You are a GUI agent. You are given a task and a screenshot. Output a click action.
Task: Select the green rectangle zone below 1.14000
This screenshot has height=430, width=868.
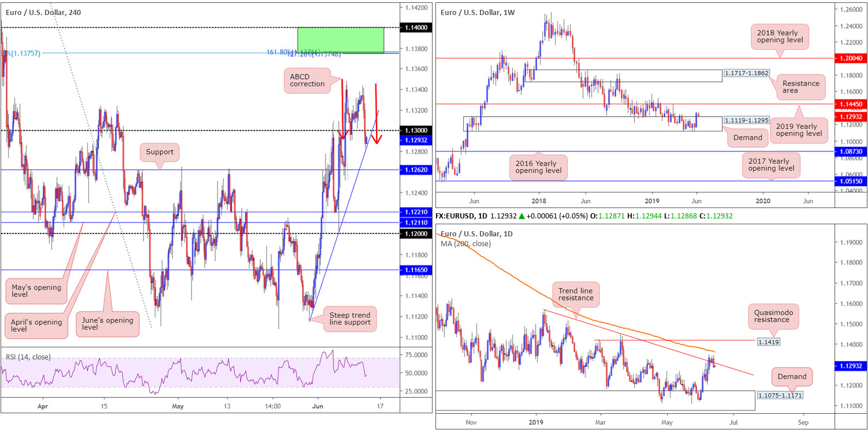coord(341,40)
